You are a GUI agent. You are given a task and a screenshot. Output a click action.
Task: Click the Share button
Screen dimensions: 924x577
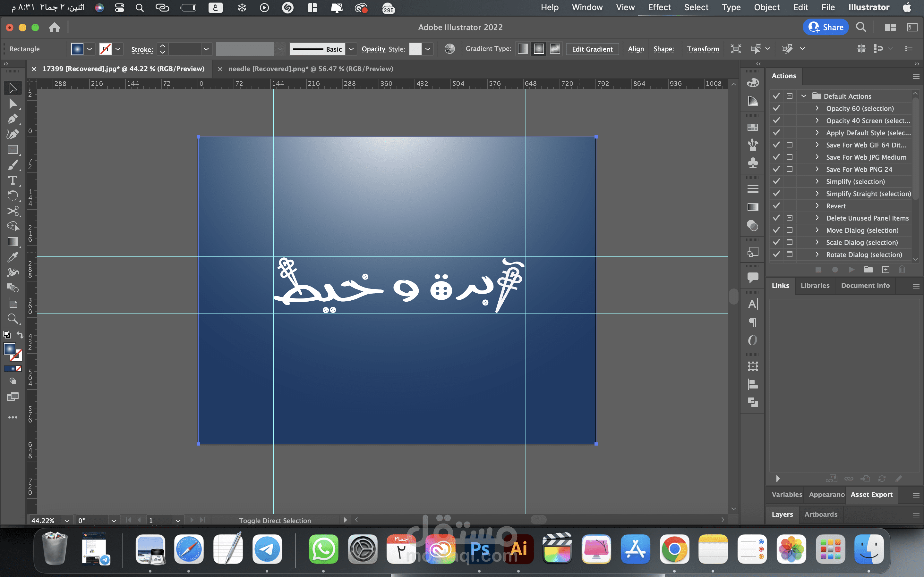coord(826,27)
